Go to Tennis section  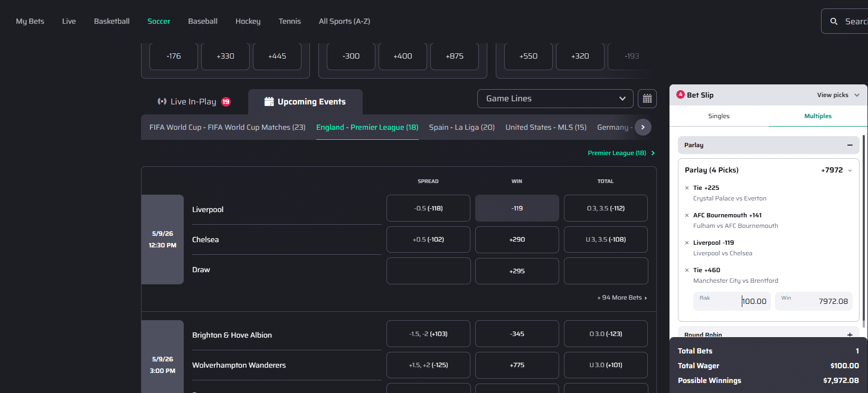point(290,21)
